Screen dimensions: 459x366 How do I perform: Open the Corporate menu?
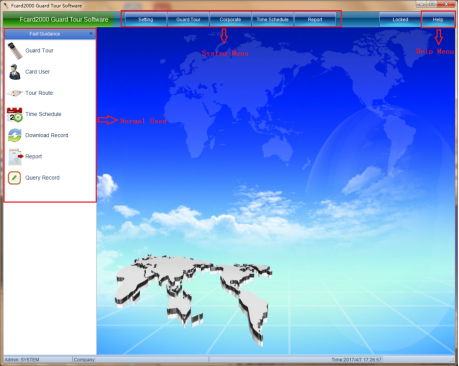pyautogui.click(x=230, y=19)
